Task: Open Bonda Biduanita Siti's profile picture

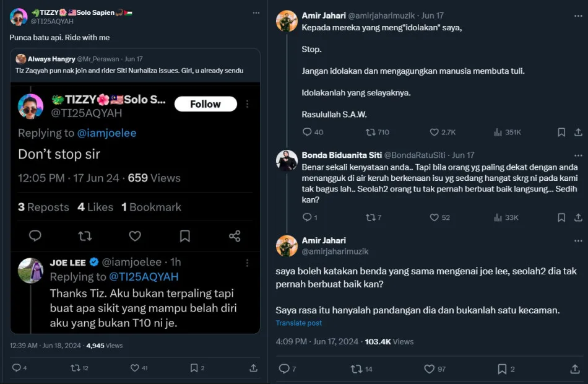Action: 287,160
